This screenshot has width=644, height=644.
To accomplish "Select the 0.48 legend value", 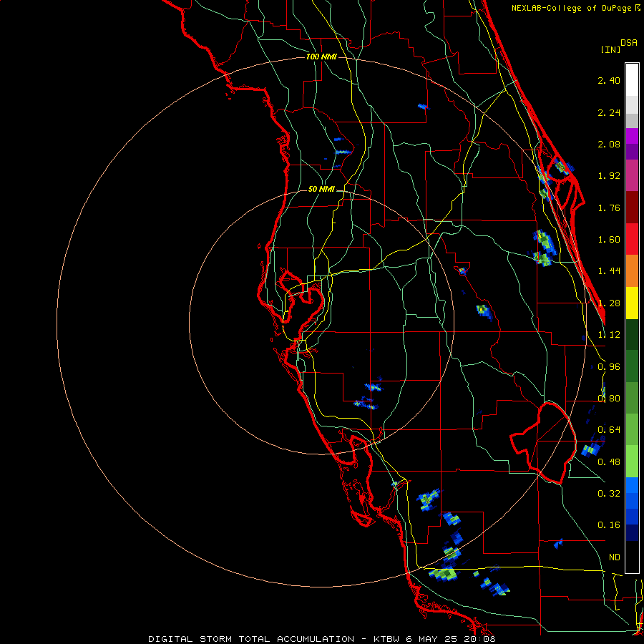I will [609, 462].
